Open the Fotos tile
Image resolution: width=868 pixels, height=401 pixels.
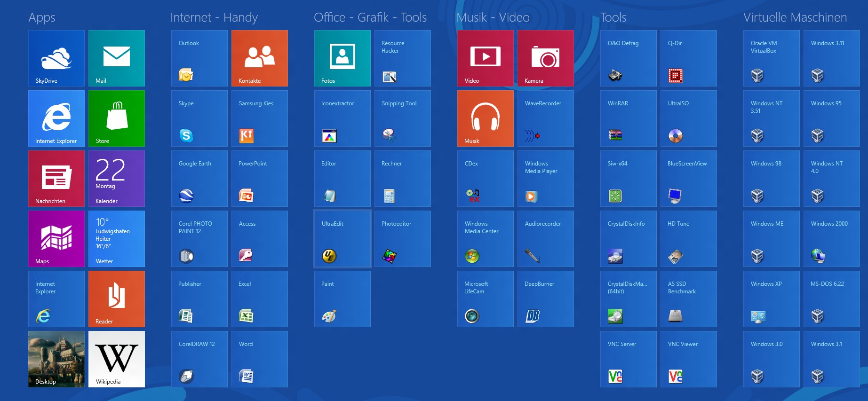pyautogui.click(x=342, y=58)
